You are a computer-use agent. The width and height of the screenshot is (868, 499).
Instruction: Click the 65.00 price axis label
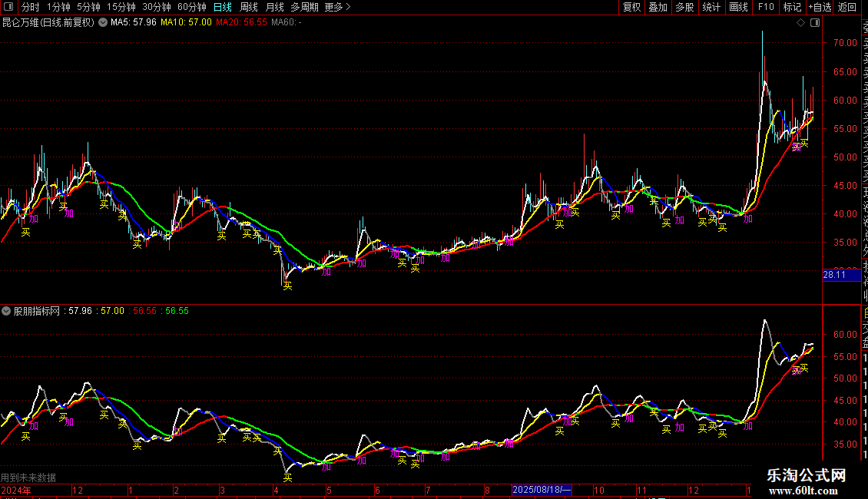(845, 72)
